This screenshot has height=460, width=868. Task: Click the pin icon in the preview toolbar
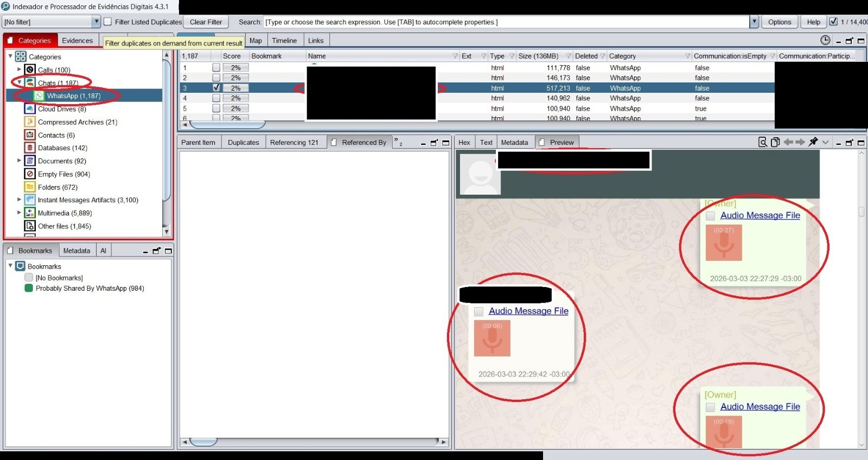tap(813, 142)
